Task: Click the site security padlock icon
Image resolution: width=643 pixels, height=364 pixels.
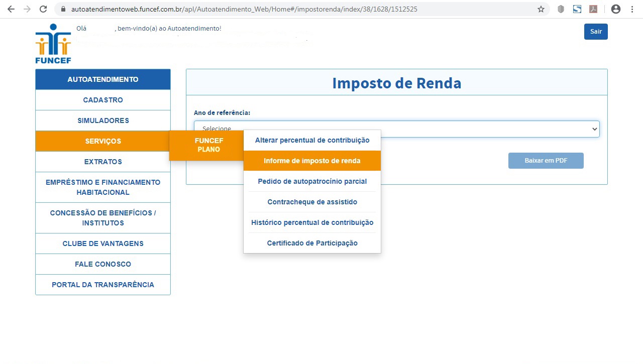Action: (63, 9)
